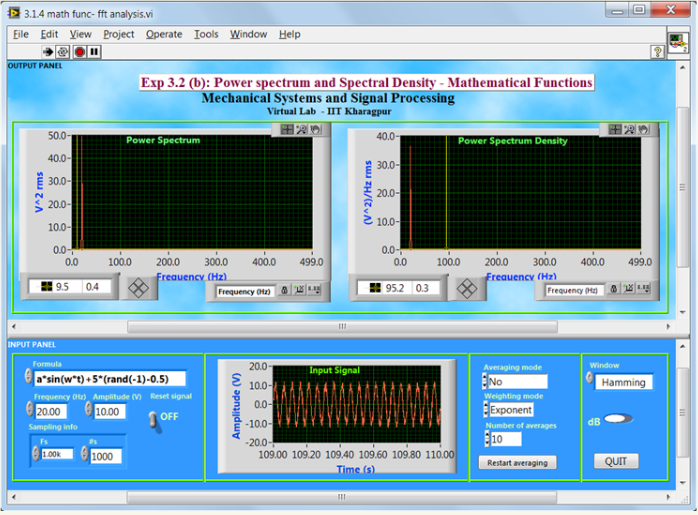This screenshot has width=698, height=515.
Task: Toggle the Reset signal OFF switch
Action: [x=154, y=419]
